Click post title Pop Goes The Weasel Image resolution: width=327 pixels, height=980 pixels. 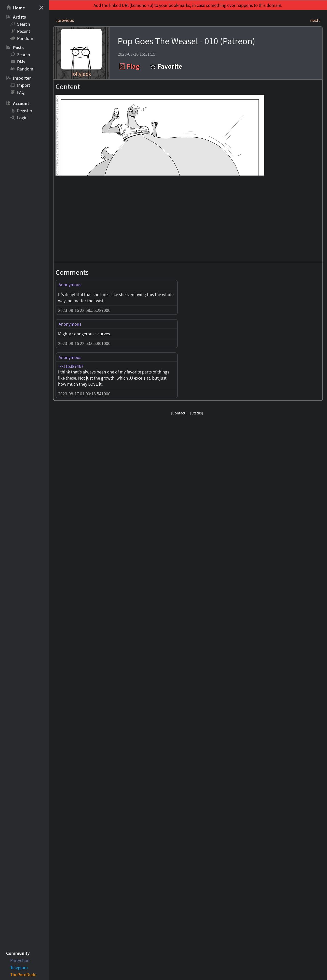(x=186, y=41)
